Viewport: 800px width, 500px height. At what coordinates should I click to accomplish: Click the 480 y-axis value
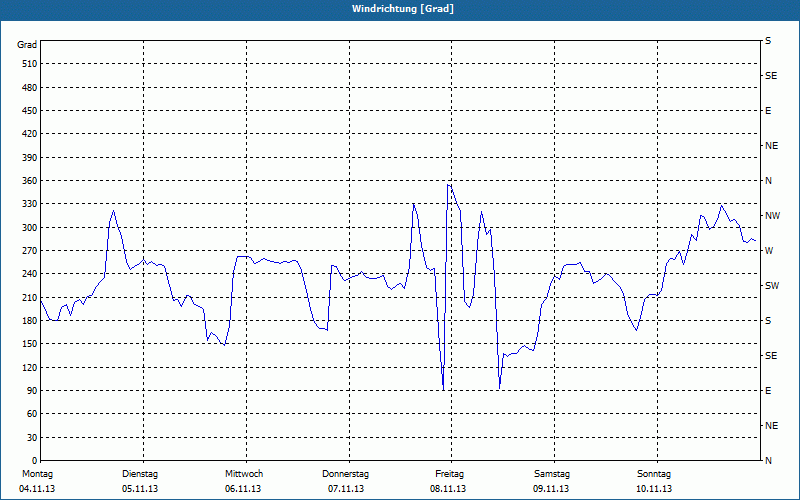[30, 88]
